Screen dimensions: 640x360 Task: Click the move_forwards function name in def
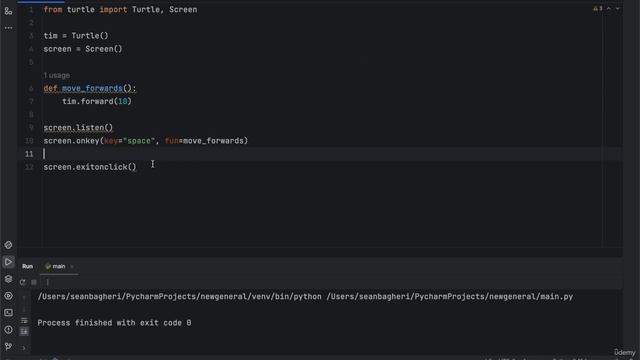point(92,88)
